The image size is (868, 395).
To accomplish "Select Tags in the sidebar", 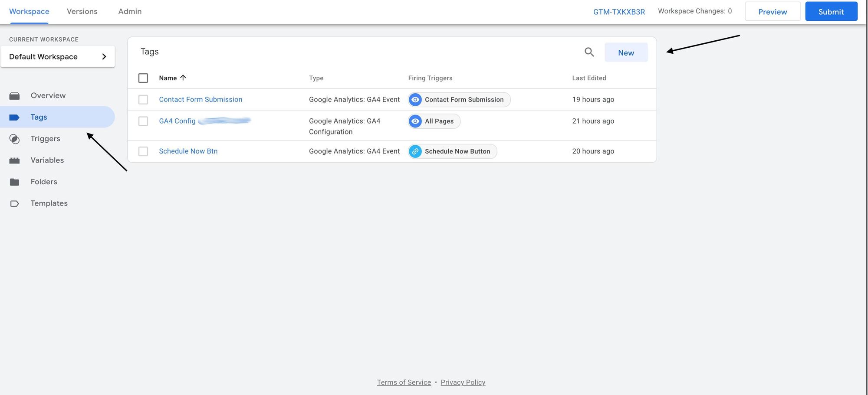I will pyautogui.click(x=57, y=117).
